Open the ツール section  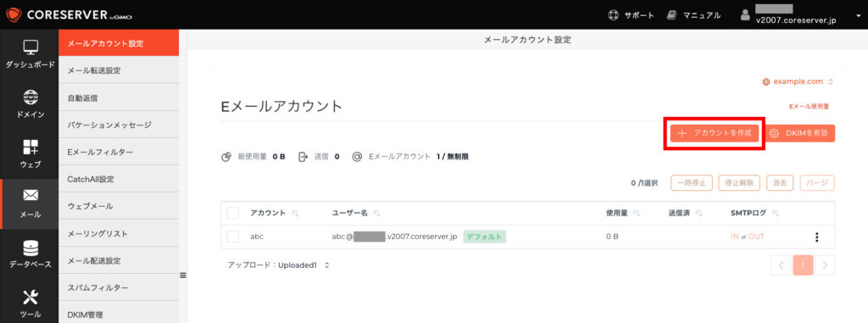pyautogui.click(x=30, y=303)
